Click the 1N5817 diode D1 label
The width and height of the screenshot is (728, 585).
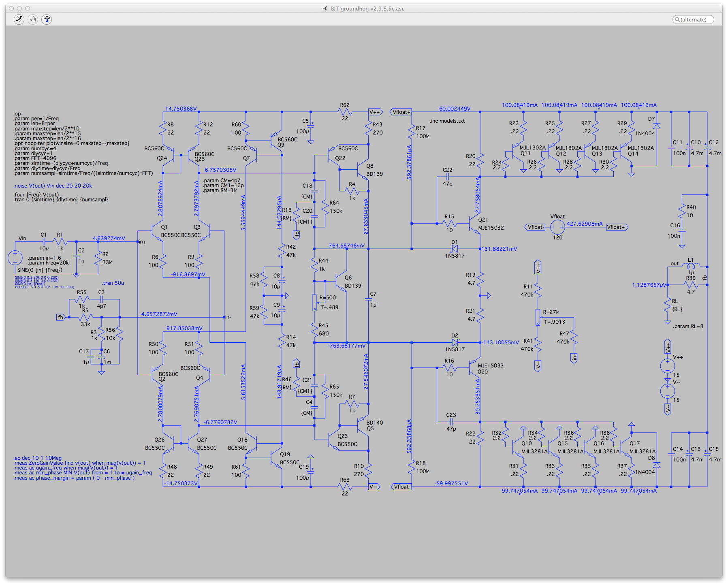tap(455, 256)
